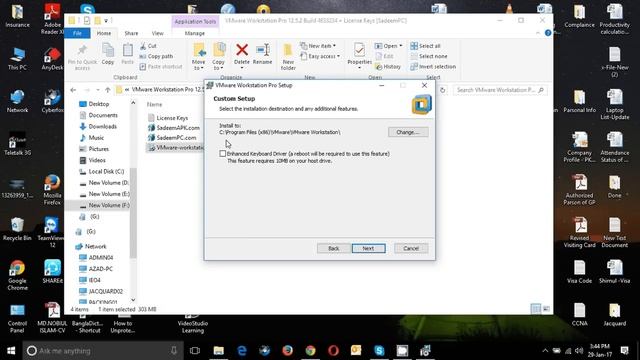Click Next in VMware setup
640x360 pixels.
368,248
